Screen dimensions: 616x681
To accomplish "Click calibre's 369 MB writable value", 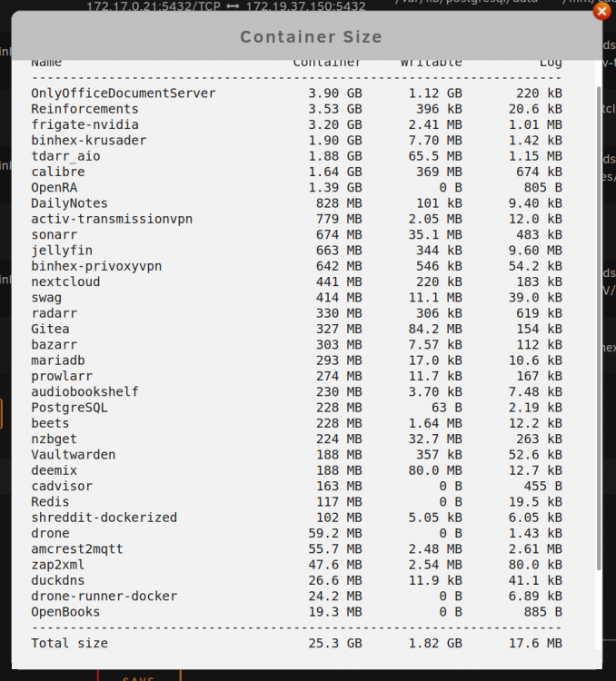I will [439, 172].
